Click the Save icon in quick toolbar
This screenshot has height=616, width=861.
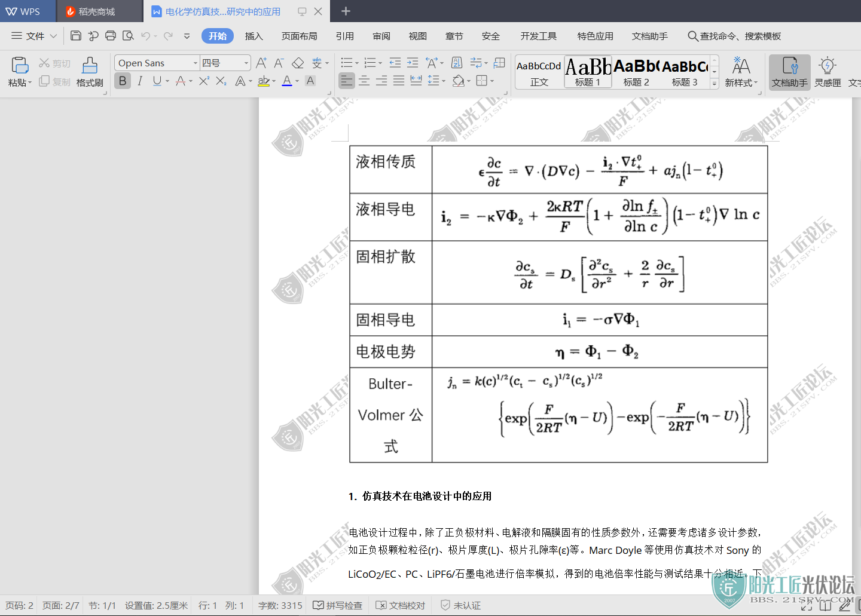point(76,36)
